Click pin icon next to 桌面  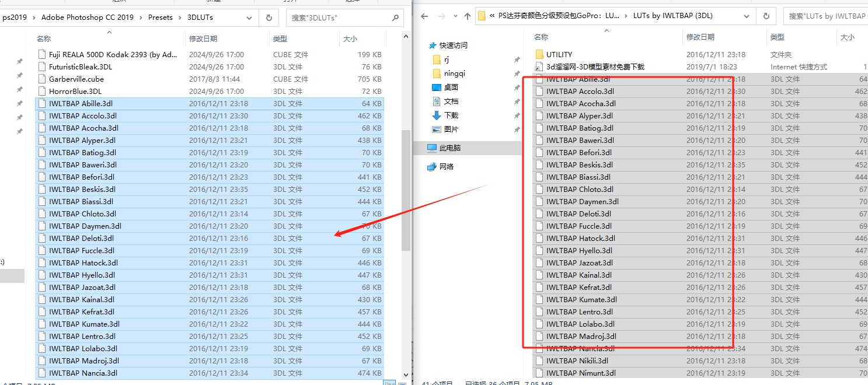tap(517, 88)
